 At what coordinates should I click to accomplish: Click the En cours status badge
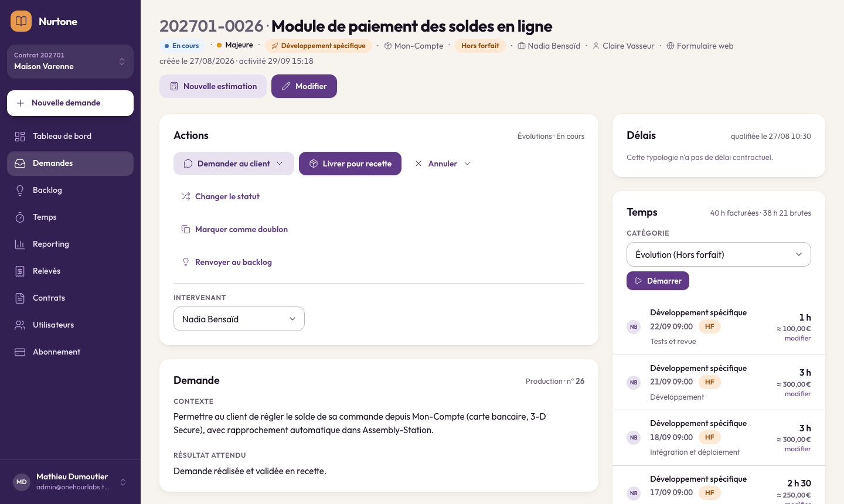click(182, 46)
